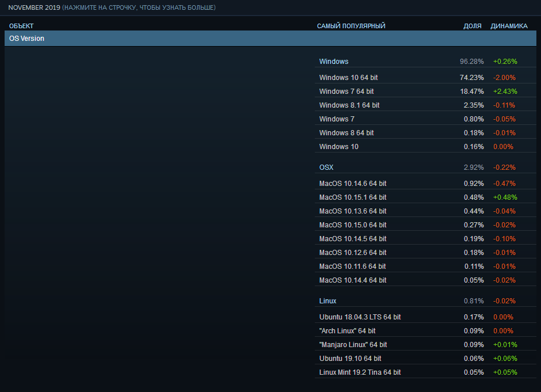Click the +0.06% change value
This screenshot has height=392, width=541.
505,359
